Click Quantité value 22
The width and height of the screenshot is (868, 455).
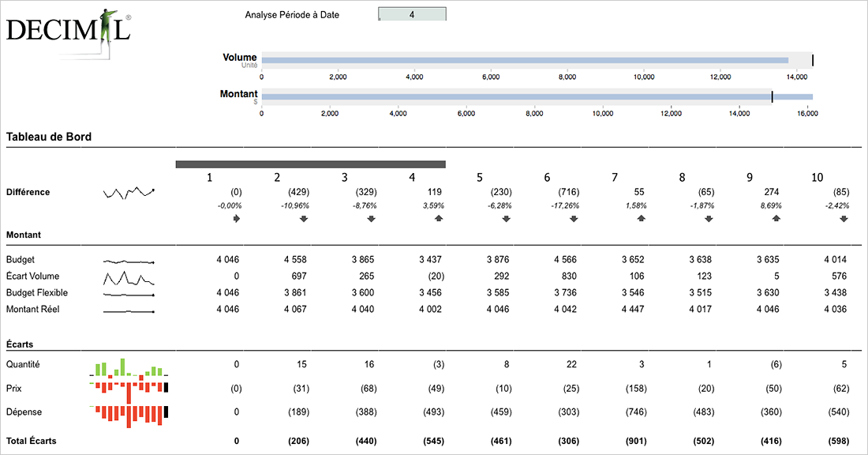[x=571, y=364]
